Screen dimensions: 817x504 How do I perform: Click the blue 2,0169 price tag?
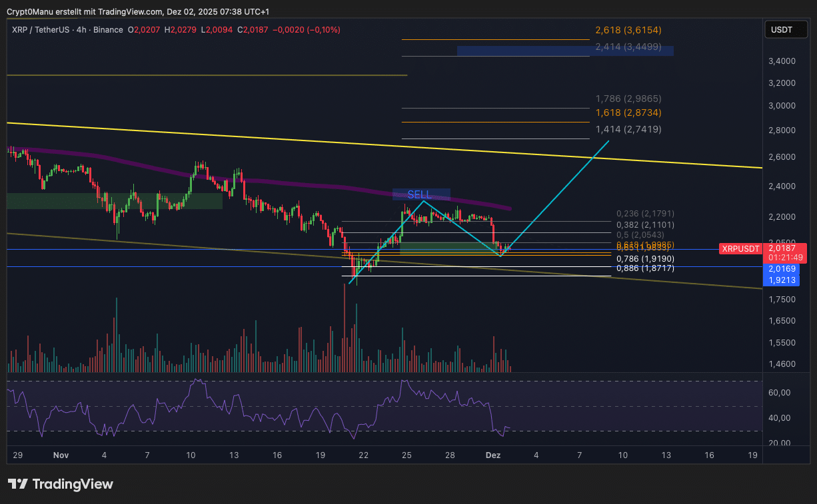click(781, 269)
